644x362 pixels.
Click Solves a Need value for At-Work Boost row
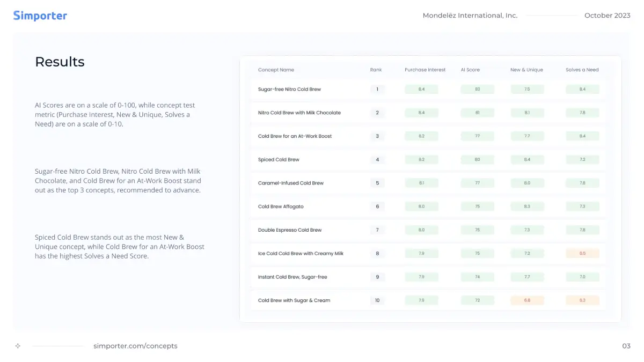(x=582, y=136)
